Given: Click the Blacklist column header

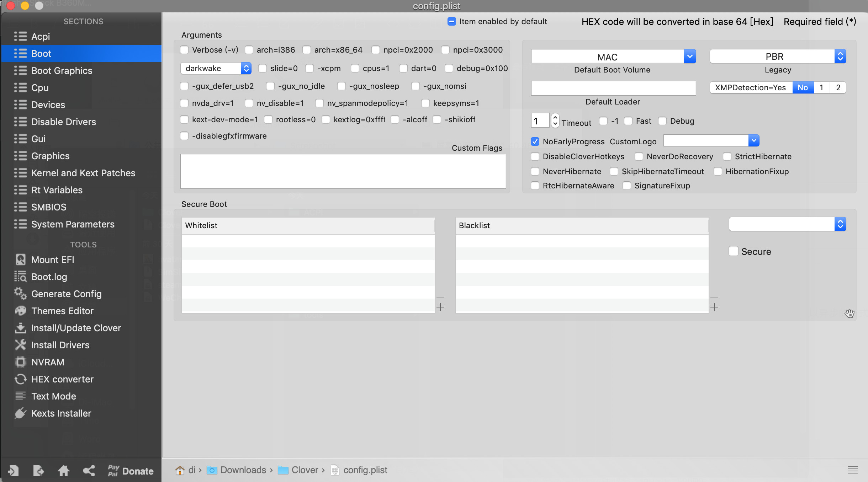Looking at the screenshot, I should point(582,226).
